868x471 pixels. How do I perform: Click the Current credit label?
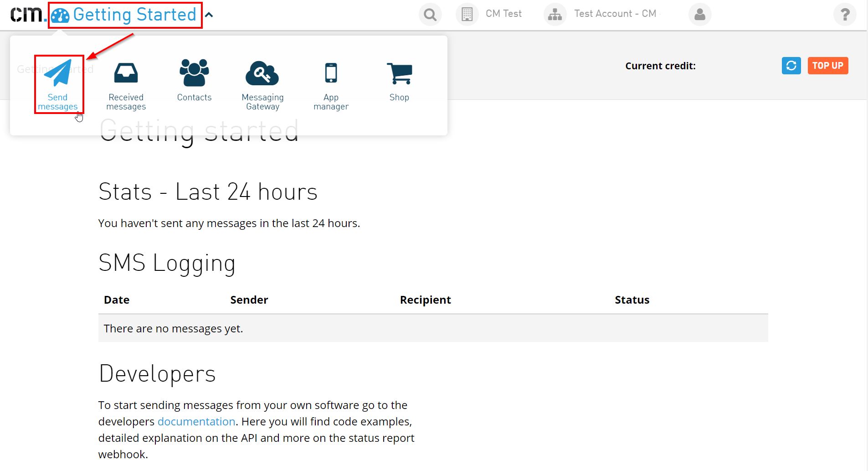(661, 66)
